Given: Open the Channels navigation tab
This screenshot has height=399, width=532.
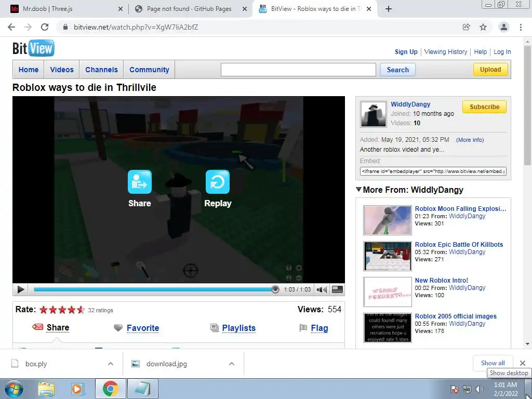Looking at the screenshot, I should [101, 70].
